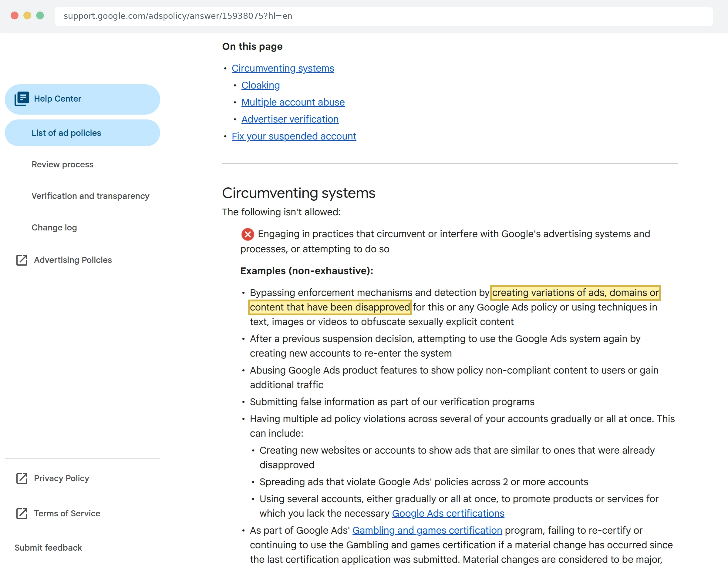Click the On this page heading
The width and height of the screenshot is (728, 567).
coord(252,47)
